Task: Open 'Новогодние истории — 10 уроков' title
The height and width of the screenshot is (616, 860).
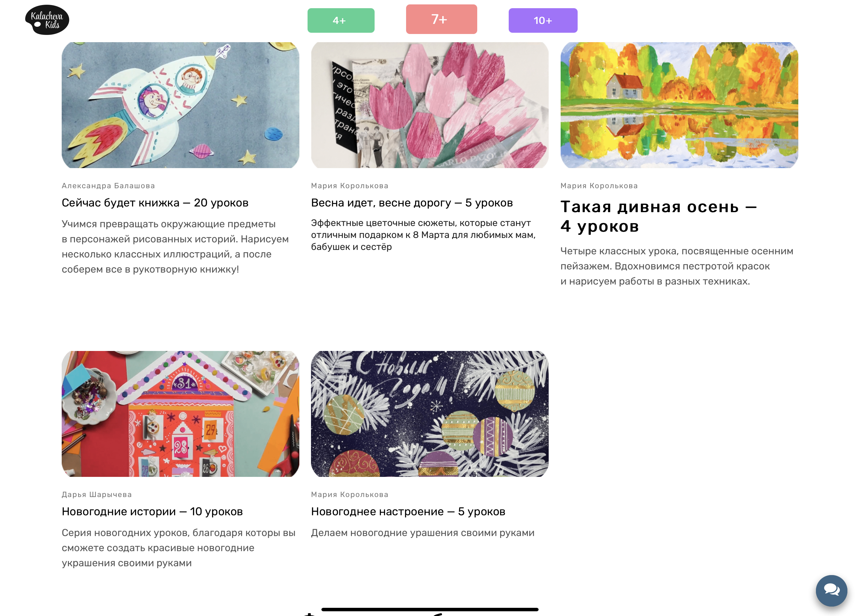Action: (152, 511)
